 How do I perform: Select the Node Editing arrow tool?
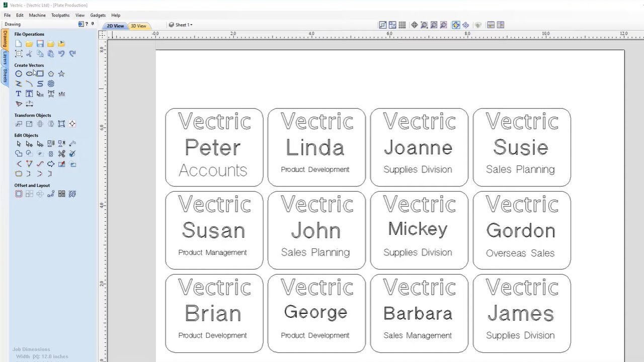click(x=29, y=144)
